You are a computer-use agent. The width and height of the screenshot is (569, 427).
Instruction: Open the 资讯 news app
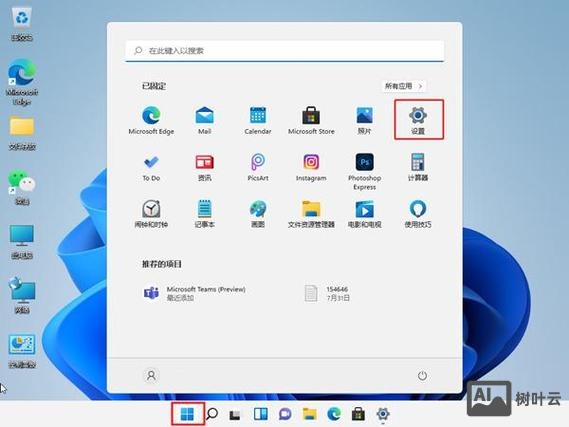point(205,167)
